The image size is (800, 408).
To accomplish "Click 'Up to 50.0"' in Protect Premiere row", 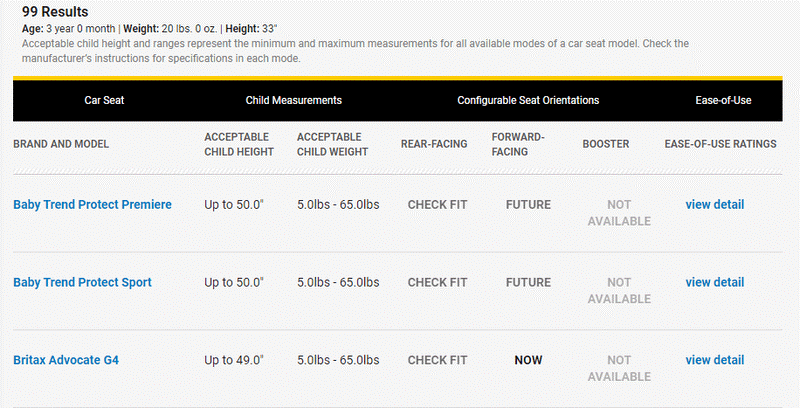I will tap(234, 205).
